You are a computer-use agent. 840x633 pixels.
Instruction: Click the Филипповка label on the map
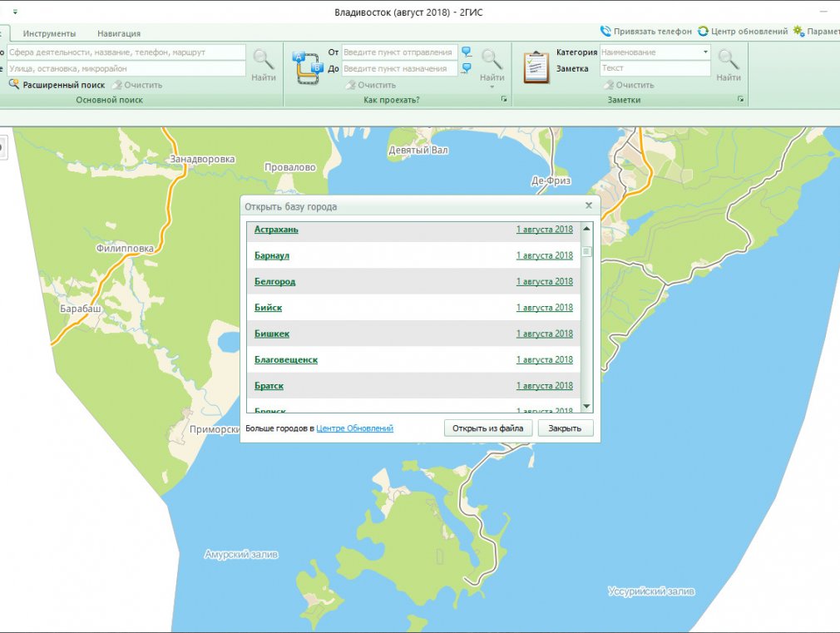coord(125,248)
